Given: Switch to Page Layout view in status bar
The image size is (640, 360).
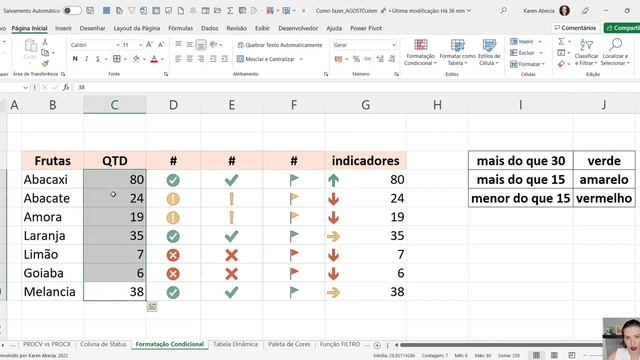Looking at the screenshot, I should (x=554, y=355).
